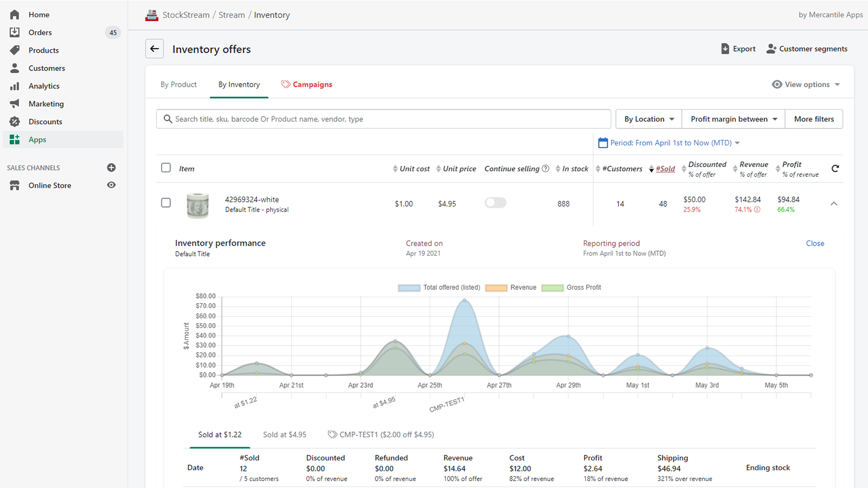Toggle Gross Profit legend color swatch
Image resolution: width=868 pixels, height=488 pixels.
pos(552,288)
